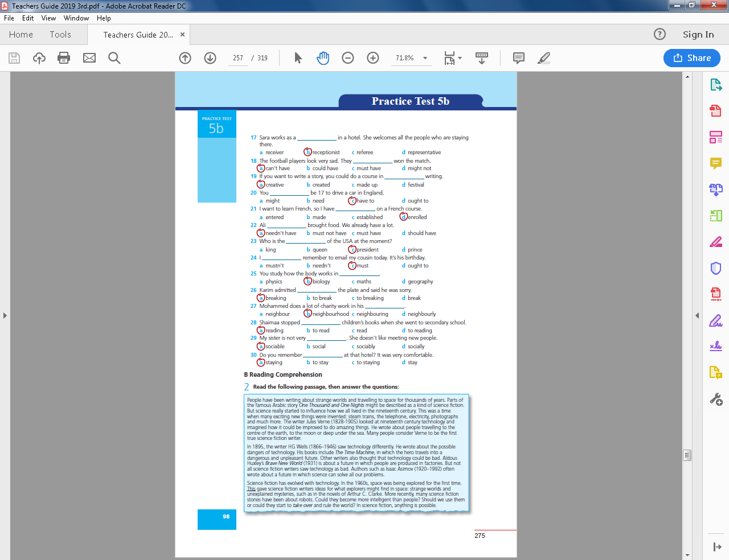Add a sticky note comment
Viewport: 729px width, 560px height.
pyautogui.click(x=519, y=58)
